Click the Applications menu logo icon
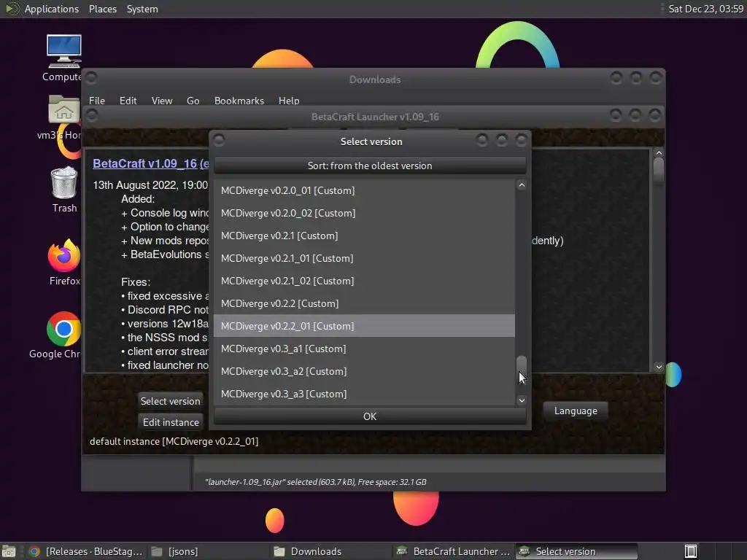The image size is (747, 560). coord(12,9)
